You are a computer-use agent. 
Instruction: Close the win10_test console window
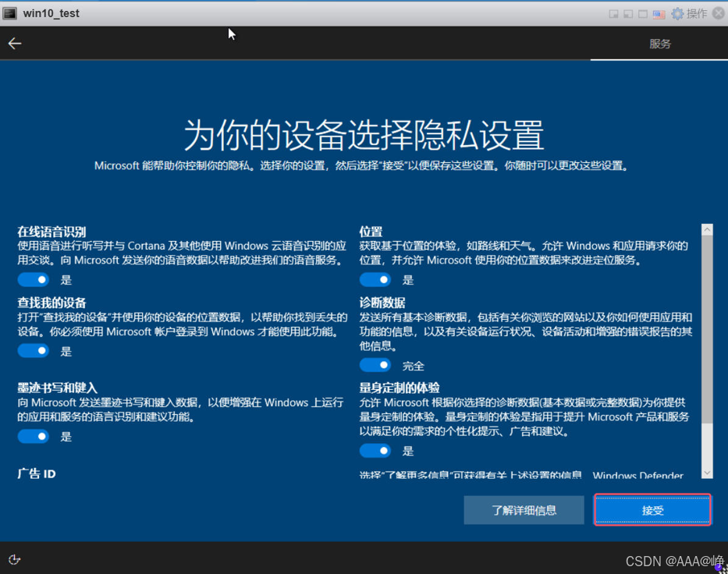719,13
